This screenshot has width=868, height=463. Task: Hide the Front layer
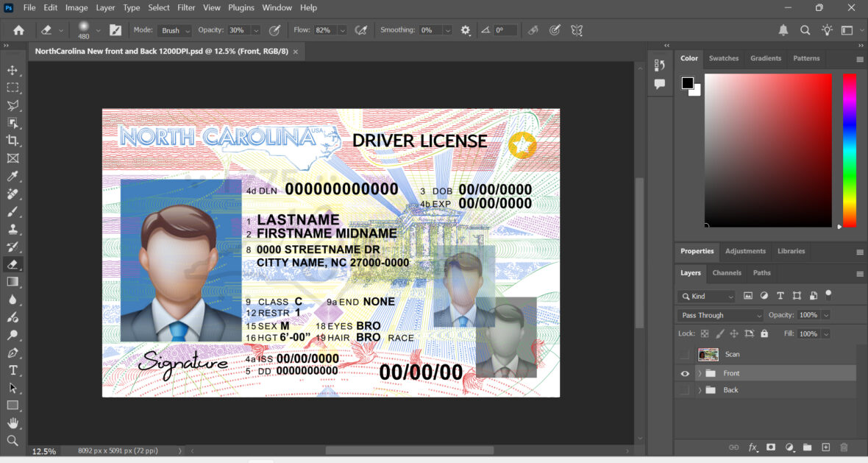pos(685,373)
